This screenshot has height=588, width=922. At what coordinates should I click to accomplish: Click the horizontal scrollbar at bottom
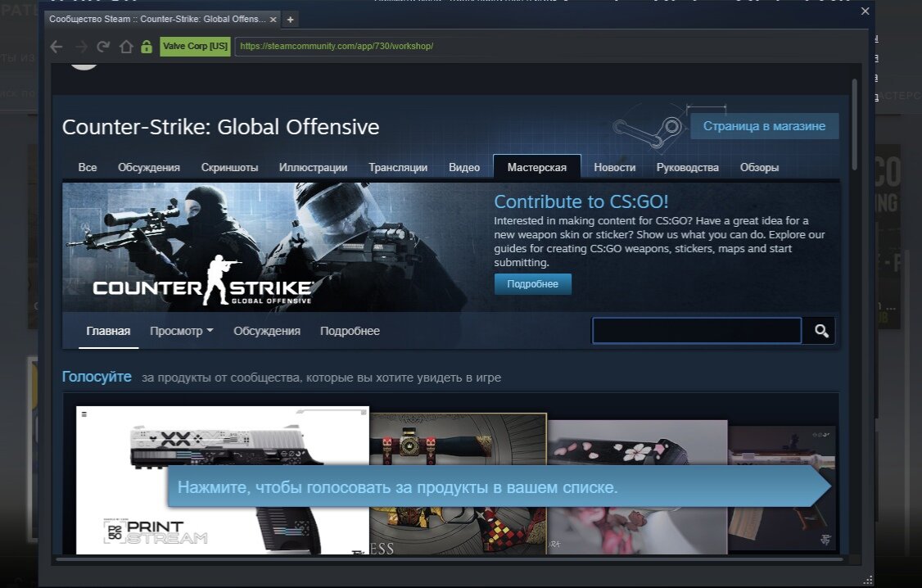450,559
